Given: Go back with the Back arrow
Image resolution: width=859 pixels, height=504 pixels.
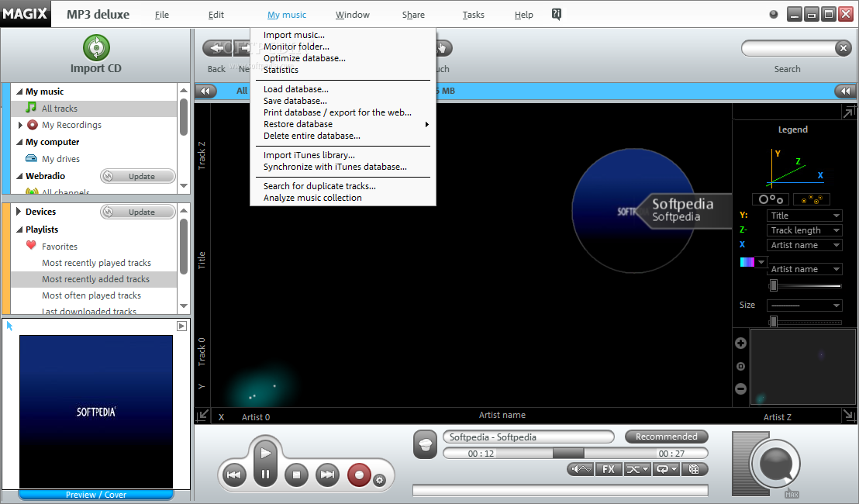Looking at the screenshot, I should [217, 48].
